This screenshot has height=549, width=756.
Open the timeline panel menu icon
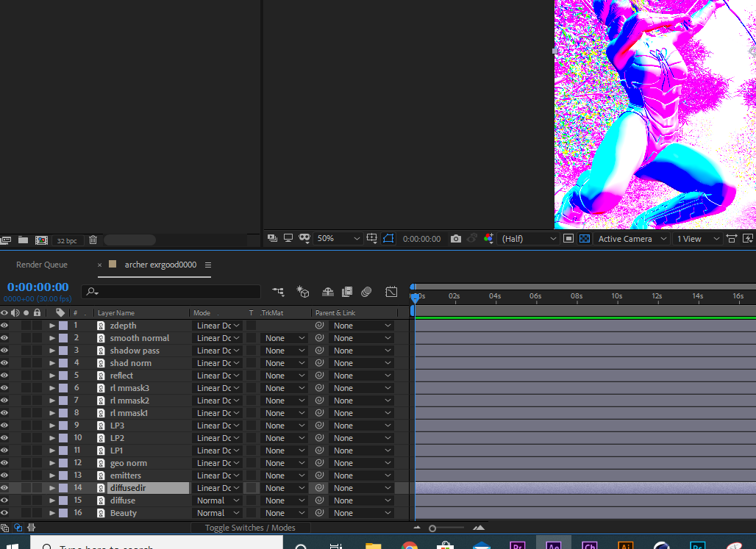tap(208, 265)
